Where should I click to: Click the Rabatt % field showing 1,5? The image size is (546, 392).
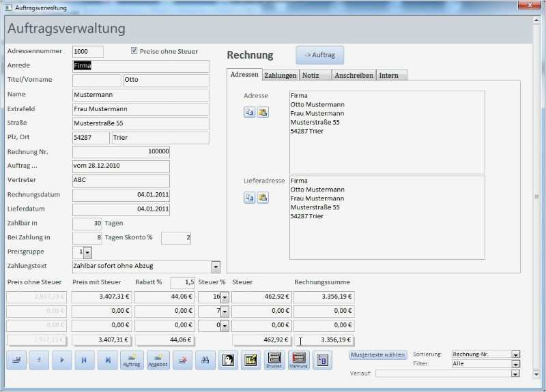(182, 282)
